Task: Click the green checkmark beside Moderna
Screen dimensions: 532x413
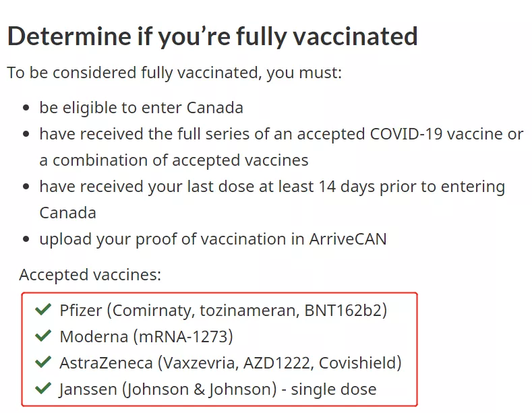Action: coord(43,336)
